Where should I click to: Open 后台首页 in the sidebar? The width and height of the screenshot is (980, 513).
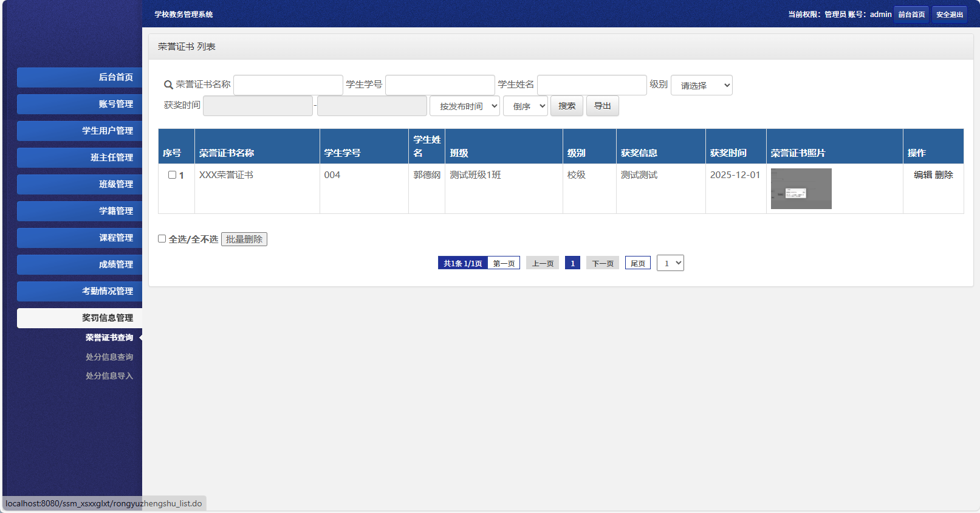80,77
